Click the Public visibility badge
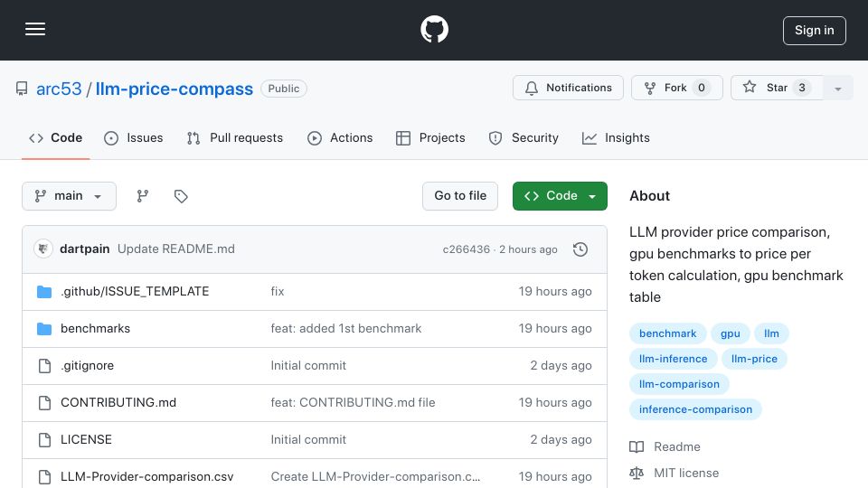Image resolution: width=868 pixels, height=488 pixels. [283, 89]
